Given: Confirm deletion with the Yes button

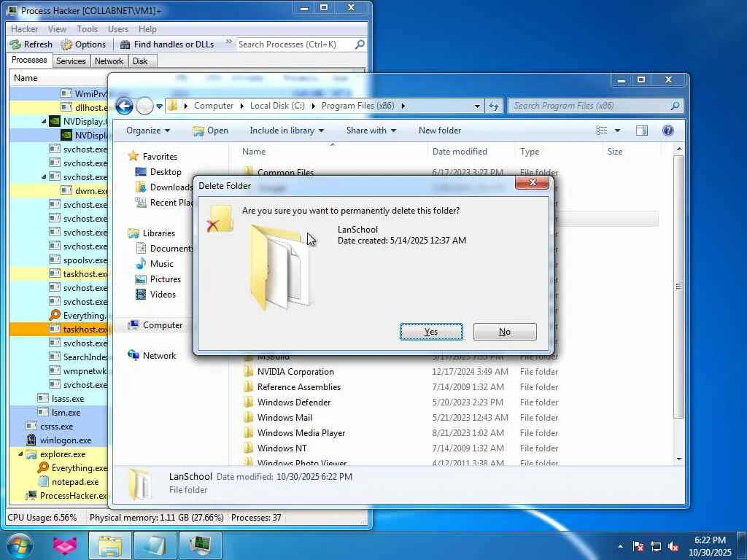Looking at the screenshot, I should coord(431,332).
